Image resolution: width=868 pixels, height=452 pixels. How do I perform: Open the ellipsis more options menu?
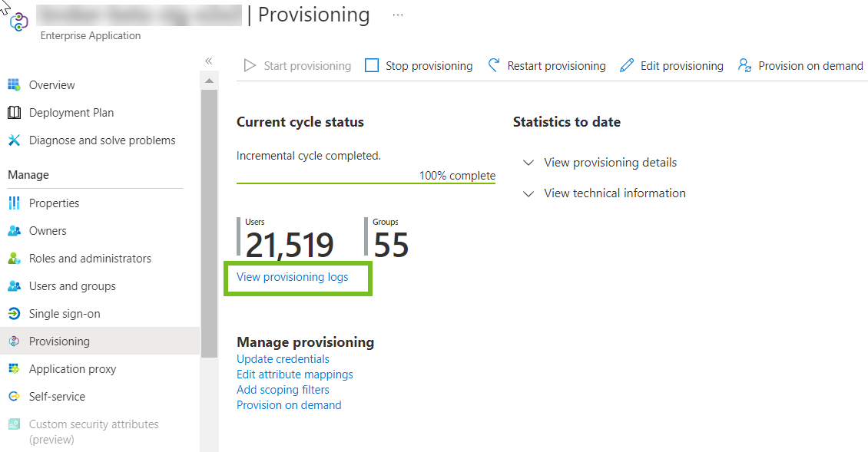tap(397, 15)
